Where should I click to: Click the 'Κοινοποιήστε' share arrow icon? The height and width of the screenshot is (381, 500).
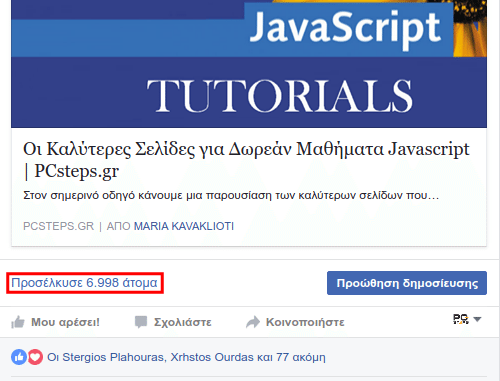point(253,322)
